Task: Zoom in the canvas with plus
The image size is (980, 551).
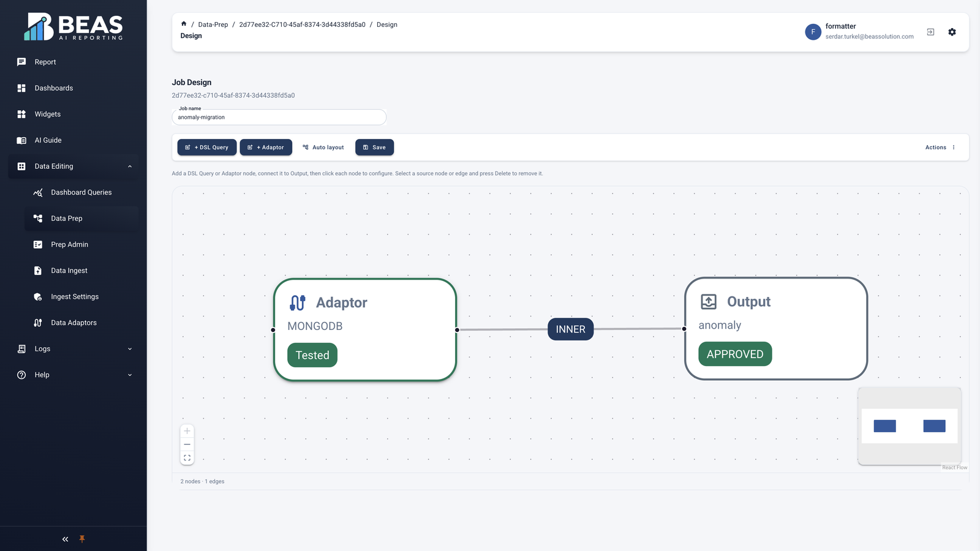Action: (187, 431)
